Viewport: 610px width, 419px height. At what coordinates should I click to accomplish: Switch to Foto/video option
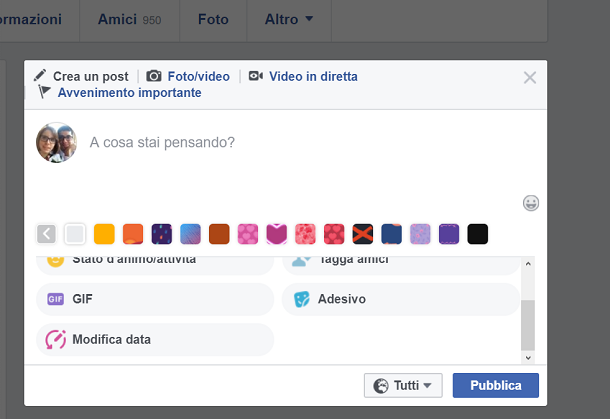pyautogui.click(x=188, y=76)
